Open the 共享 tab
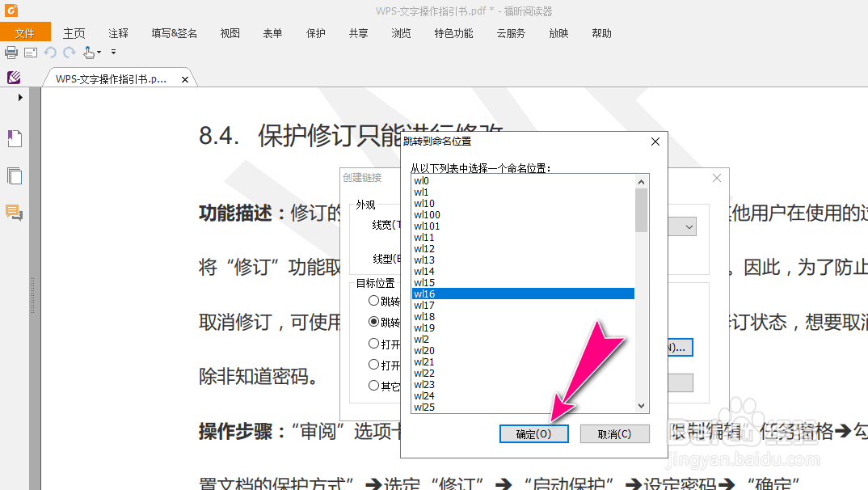 359,33
